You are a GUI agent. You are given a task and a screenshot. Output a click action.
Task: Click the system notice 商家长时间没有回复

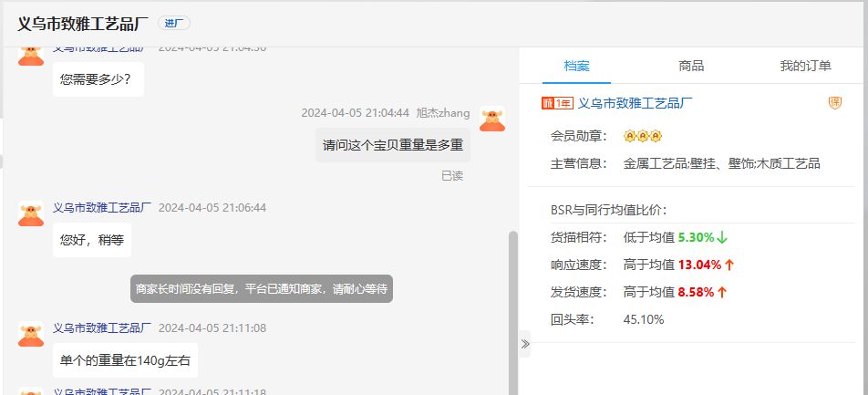[x=262, y=288]
